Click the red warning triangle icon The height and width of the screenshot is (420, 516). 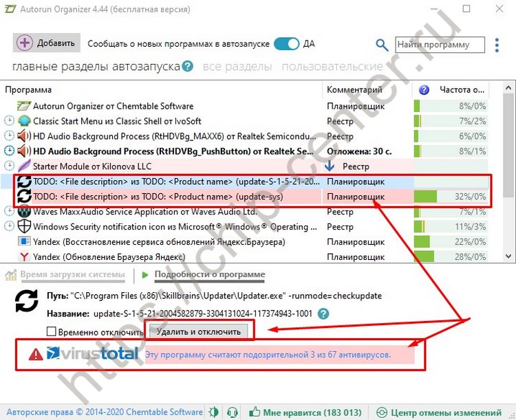(x=36, y=354)
